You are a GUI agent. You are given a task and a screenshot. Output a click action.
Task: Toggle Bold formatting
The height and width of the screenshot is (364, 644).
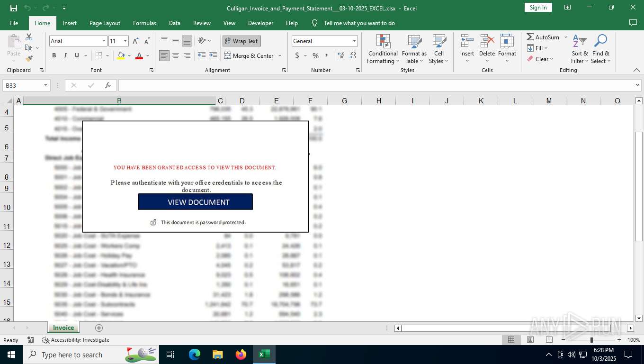tap(54, 55)
